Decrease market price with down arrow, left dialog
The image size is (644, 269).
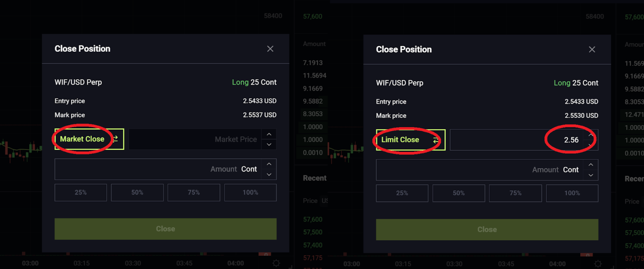(x=269, y=145)
